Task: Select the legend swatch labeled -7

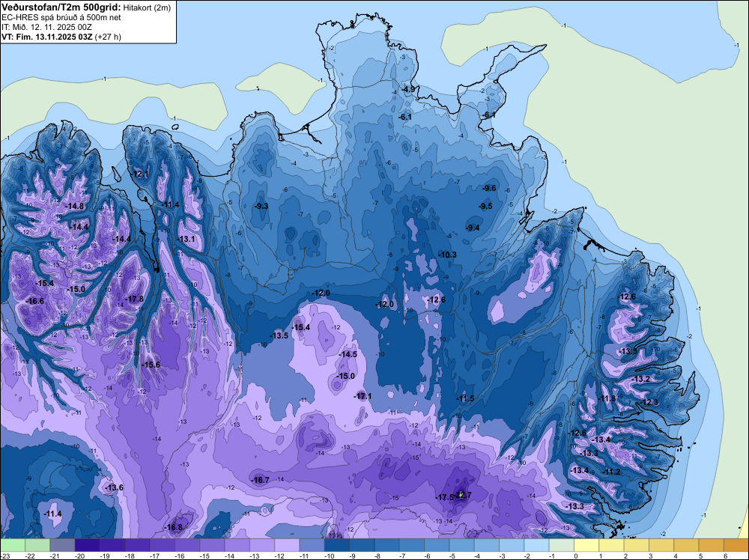Action: pos(412,545)
